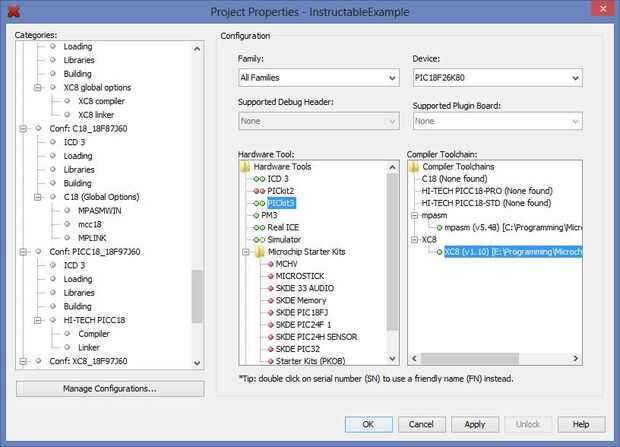
Task: Select ICD 3 in Hardware Tools
Action: point(278,179)
